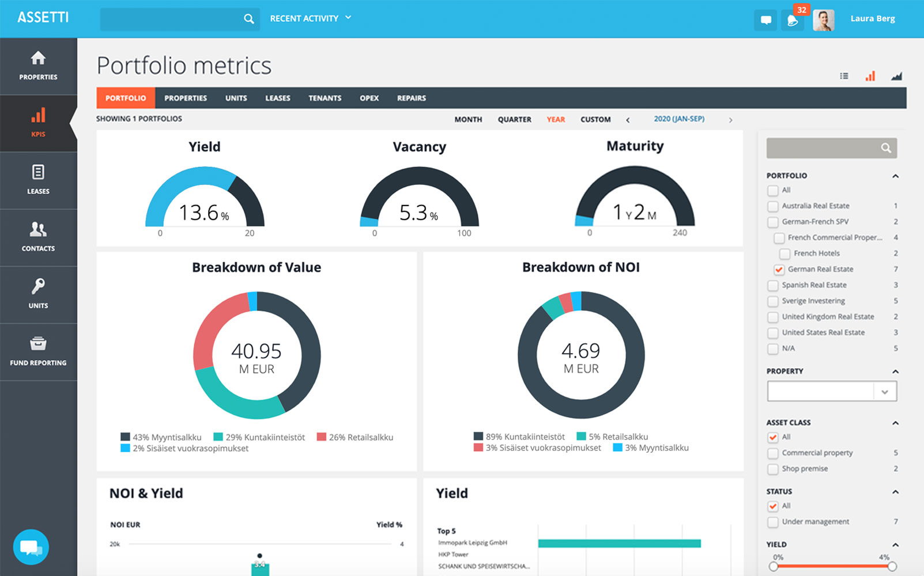Viewport: 924px width, 576px height.
Task: Open messages icon in header
Action: (x=765, y=20)
